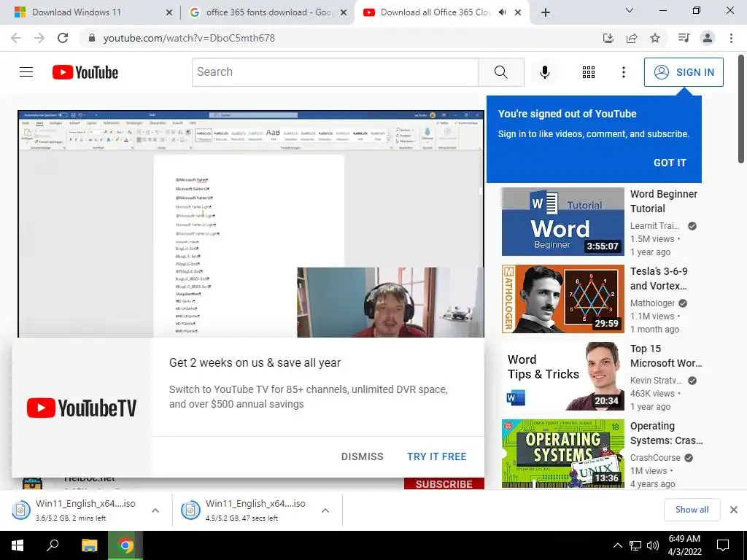Screen dimensions: 747x560
Task: Open the tab search chevron in title bar
Action: 629,10
